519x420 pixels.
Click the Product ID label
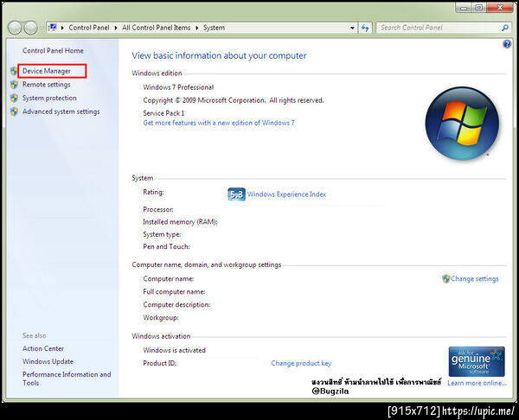(159, 363)
